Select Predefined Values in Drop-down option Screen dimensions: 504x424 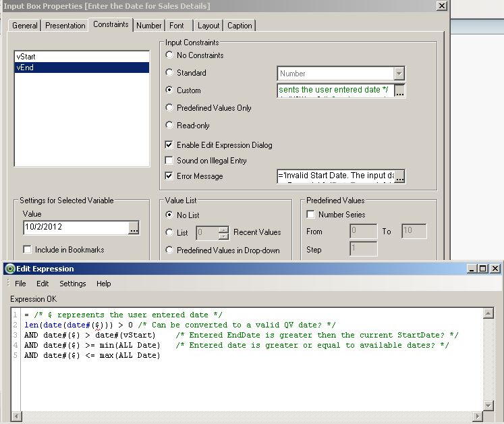point(169,250)
